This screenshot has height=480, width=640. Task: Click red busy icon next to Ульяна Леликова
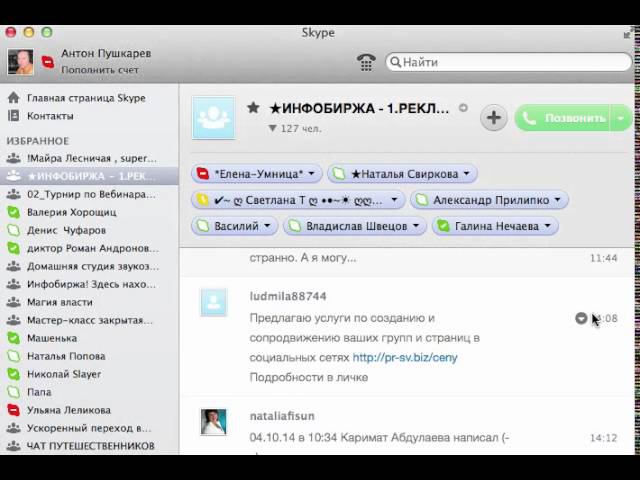pyautogui.click(x=13, y=410)
